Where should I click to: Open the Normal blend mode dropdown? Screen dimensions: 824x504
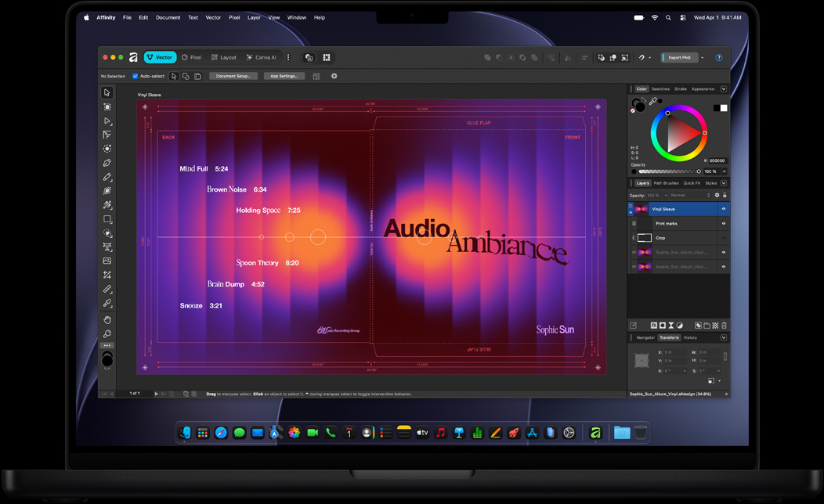(690, 196)
